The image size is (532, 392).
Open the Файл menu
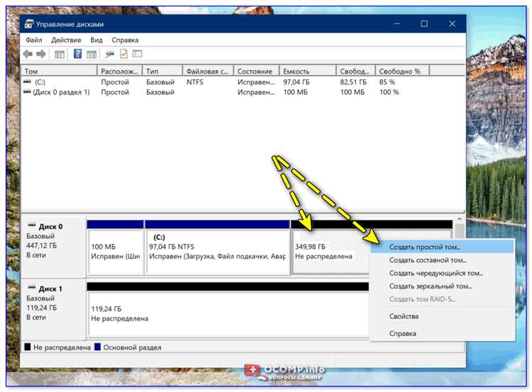(x=33, y=40)
